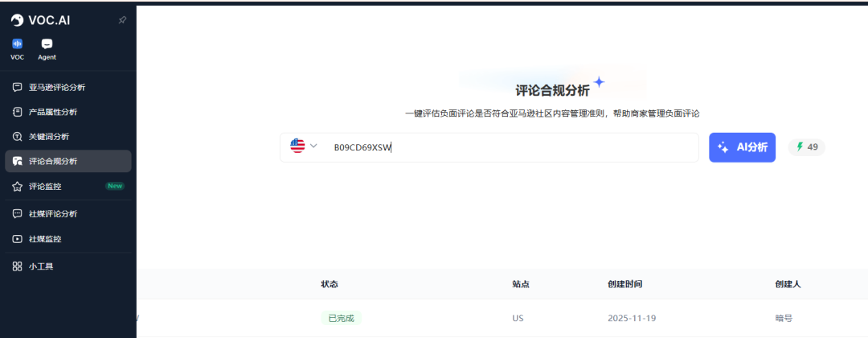Click the VOC.AI logo icon

[17, 20]
